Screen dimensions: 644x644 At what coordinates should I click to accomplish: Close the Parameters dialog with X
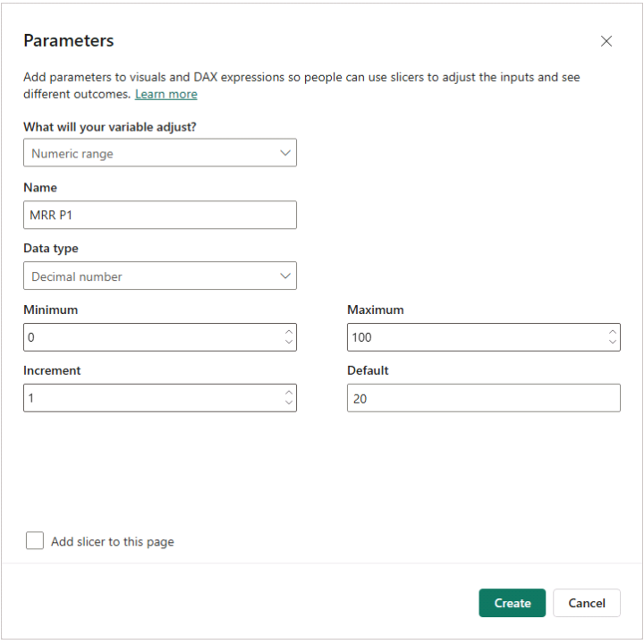(x=606, y=41)
